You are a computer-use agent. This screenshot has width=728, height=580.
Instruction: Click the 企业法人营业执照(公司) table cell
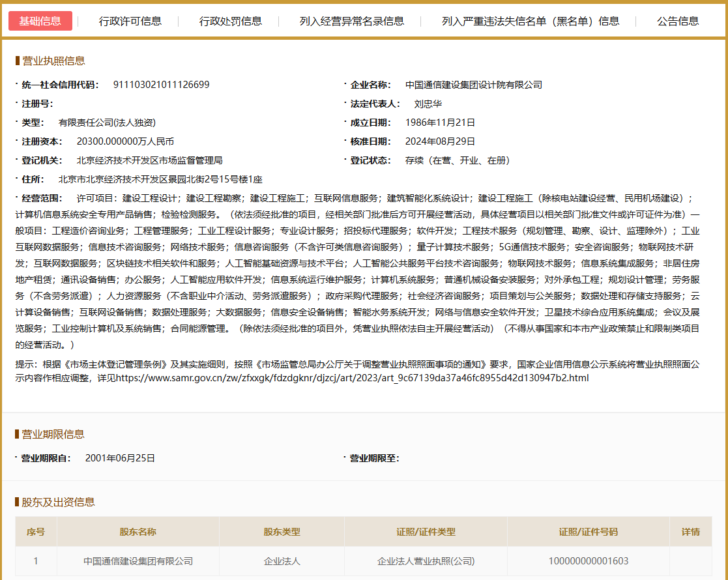pos(426,561)
